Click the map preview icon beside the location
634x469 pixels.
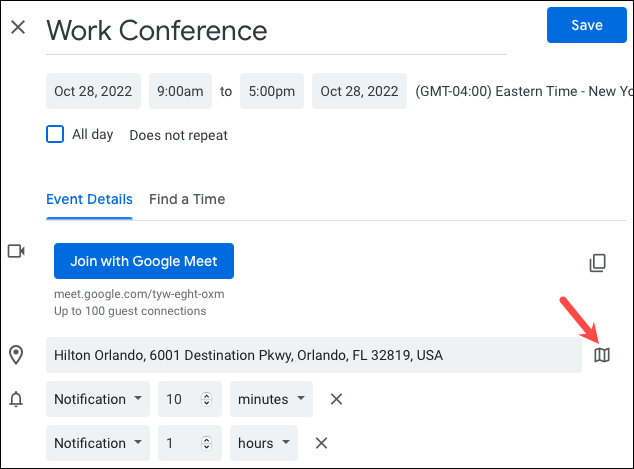(x=602, y=355)
